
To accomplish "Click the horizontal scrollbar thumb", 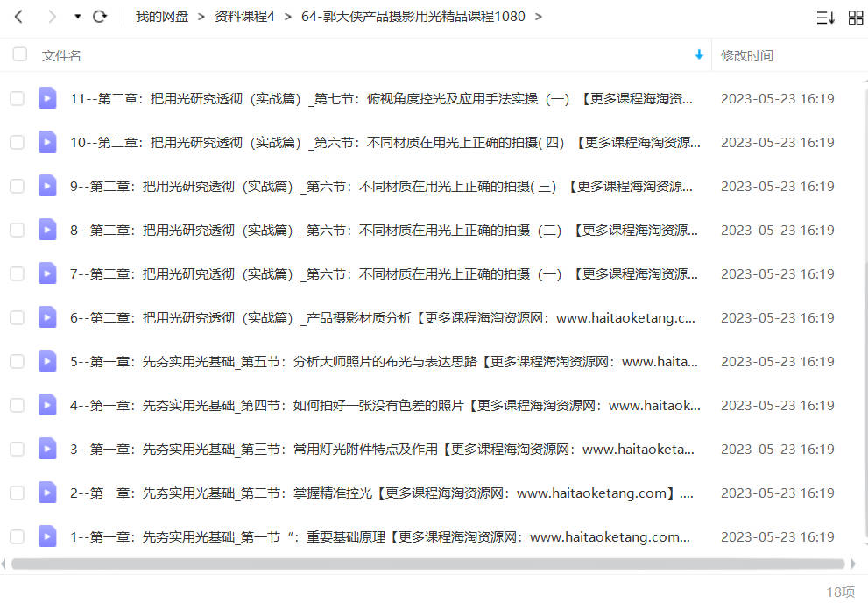I will pyautogui.click(x=428, y=564).
